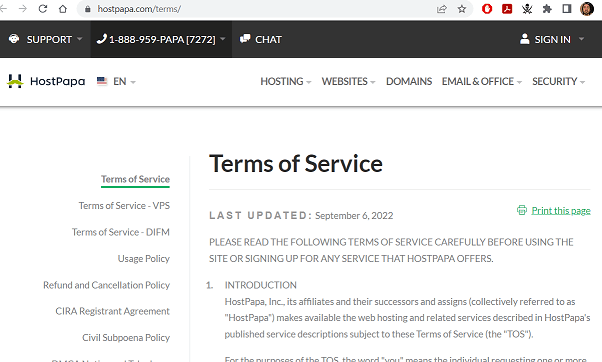Click the support headset face icon

(14, 39)
